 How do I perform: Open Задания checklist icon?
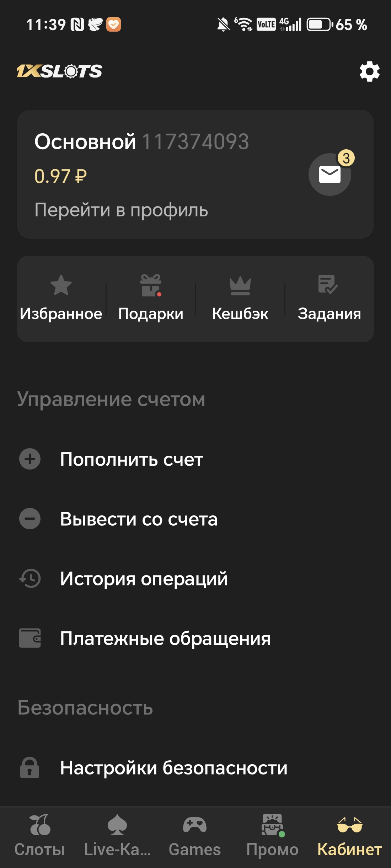pos(328,284)
